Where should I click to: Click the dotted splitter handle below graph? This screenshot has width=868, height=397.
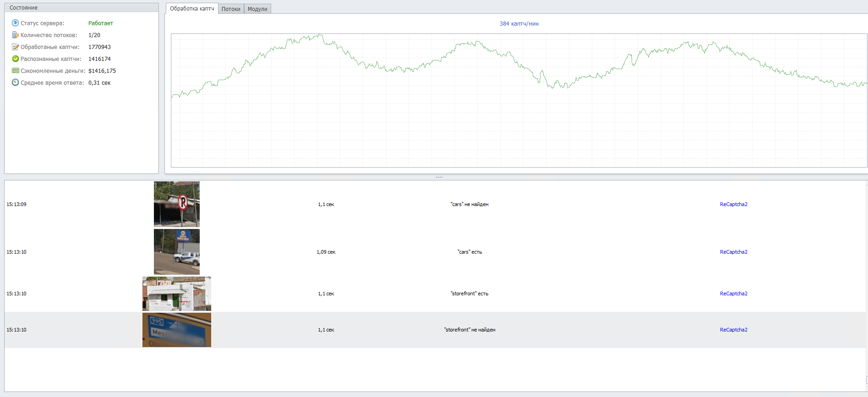coord(439,177)
